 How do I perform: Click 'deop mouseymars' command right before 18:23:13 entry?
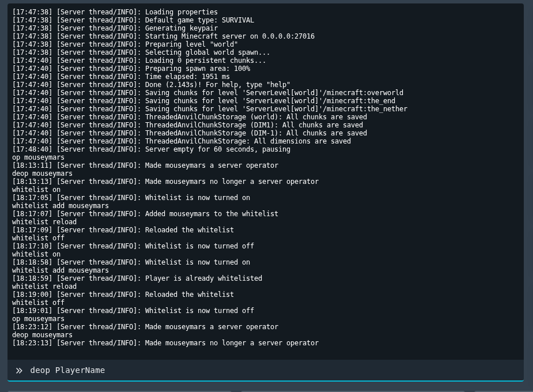(x=42, y=336)
